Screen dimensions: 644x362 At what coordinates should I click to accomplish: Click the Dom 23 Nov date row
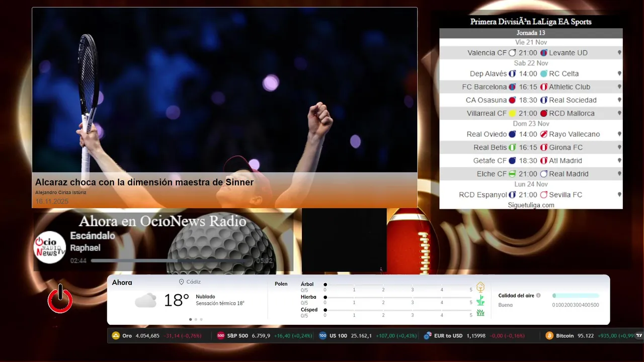(531, 124)
